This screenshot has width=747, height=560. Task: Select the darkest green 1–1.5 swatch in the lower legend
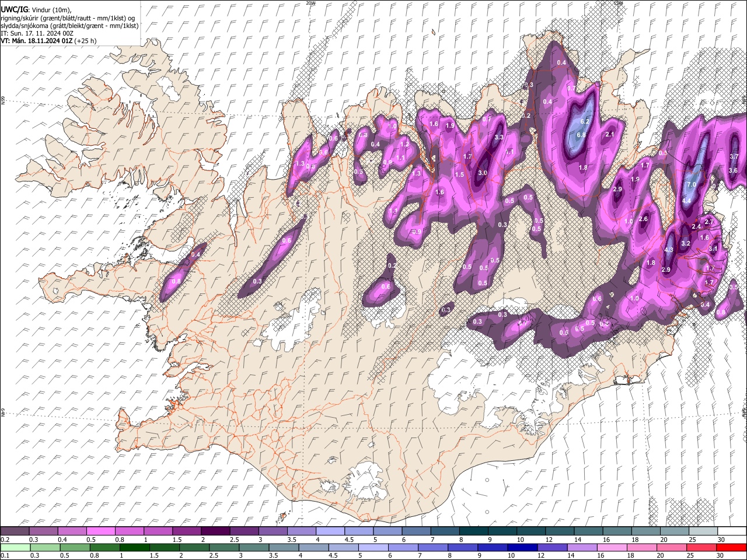coord(134,547)
